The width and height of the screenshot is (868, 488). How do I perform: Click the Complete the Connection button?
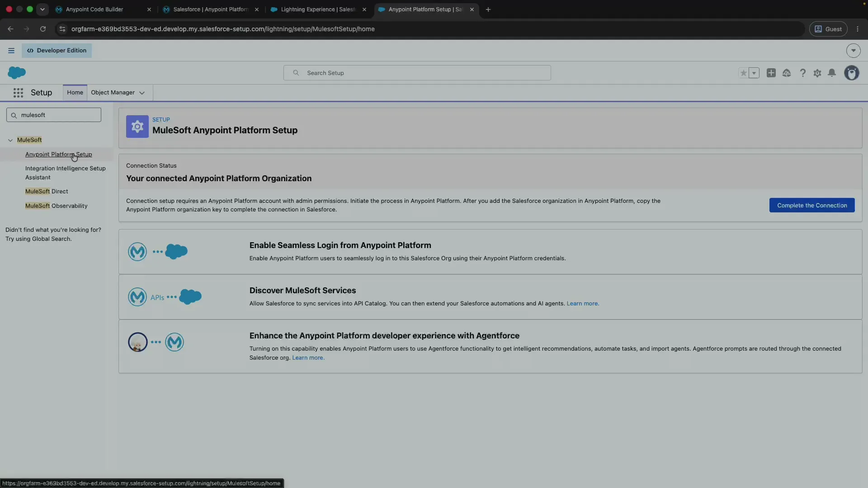(x=812, y=205)
